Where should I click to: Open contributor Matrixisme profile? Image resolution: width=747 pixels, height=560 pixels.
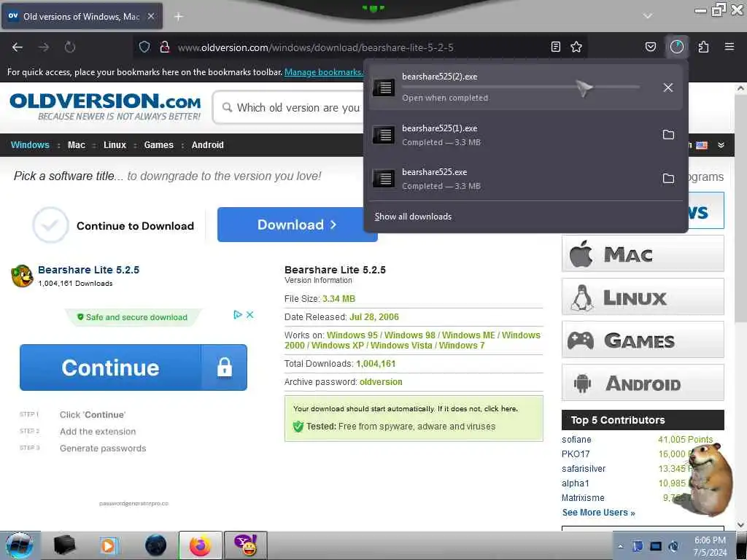click(x=583, y=498)
